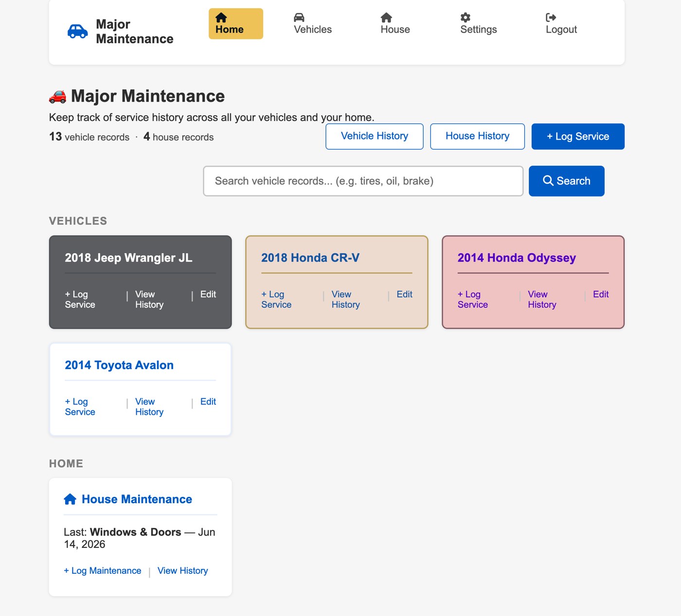View History of Honda CR-V
The width and height of the screenshot is (681, 616).
[346, 299]
